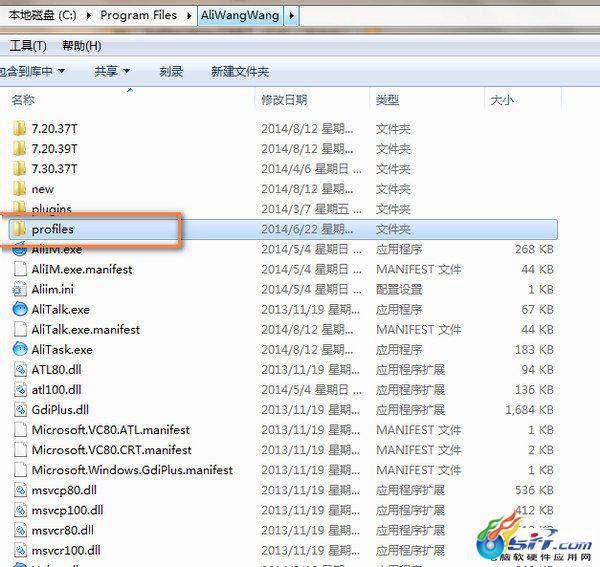This screenshot has height=567, width=600.
Task: Open the 包含到库中 dropdown
Action: point(32,71)
